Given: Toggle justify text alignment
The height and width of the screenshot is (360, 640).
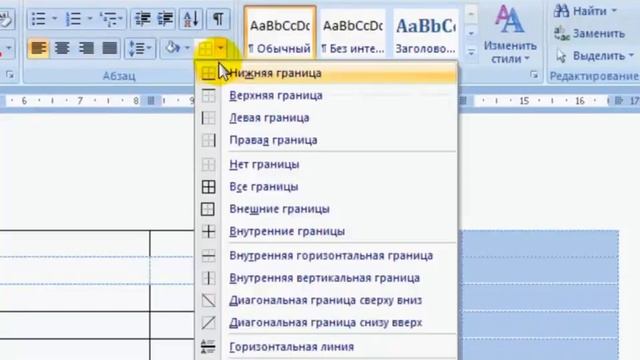Looking at the screenshot, I should point(109,48).
